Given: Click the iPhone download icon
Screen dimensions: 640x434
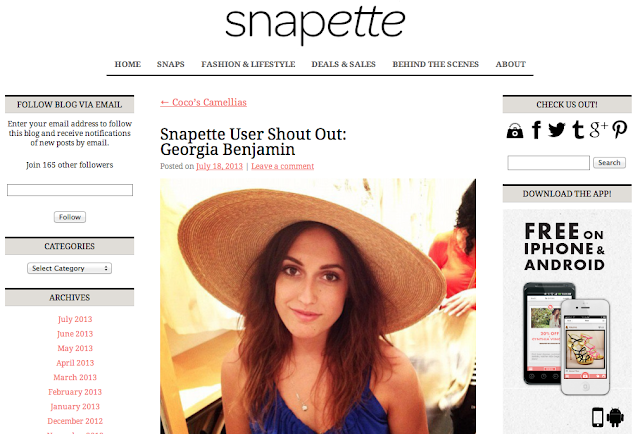Looking at the screenshot, I should pos(598,417).
